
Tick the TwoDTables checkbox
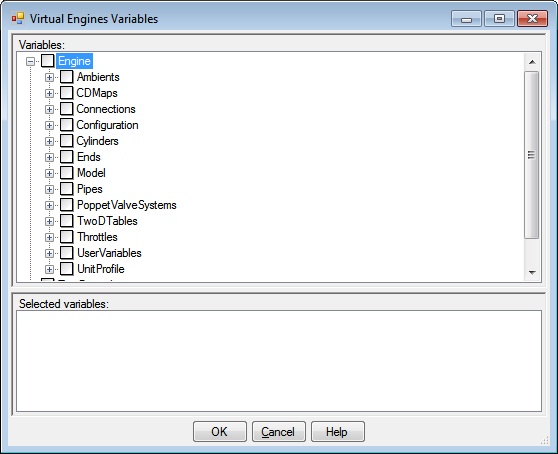tap(67, 221)
